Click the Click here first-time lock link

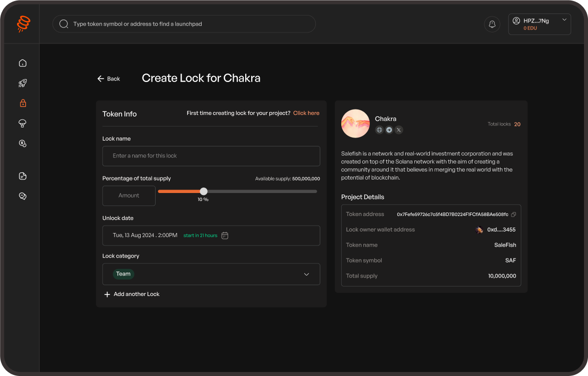coord(306,113)
